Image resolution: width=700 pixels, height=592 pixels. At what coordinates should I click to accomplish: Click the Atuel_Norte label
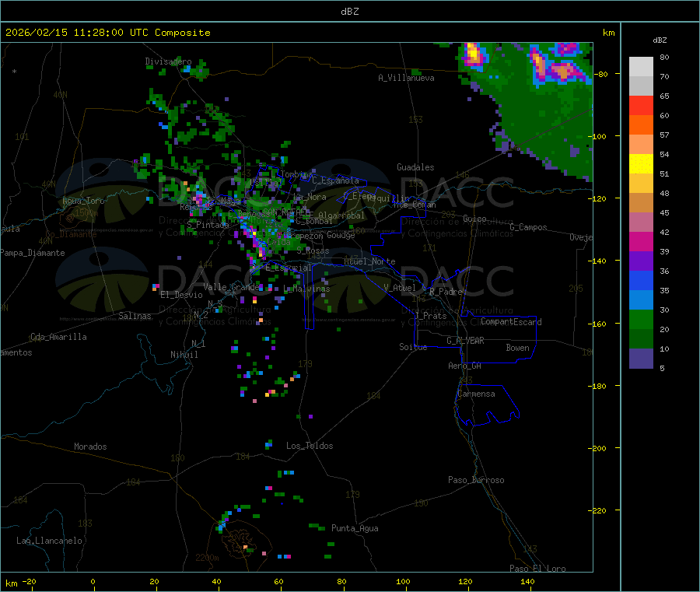click(x=369, y=261)
